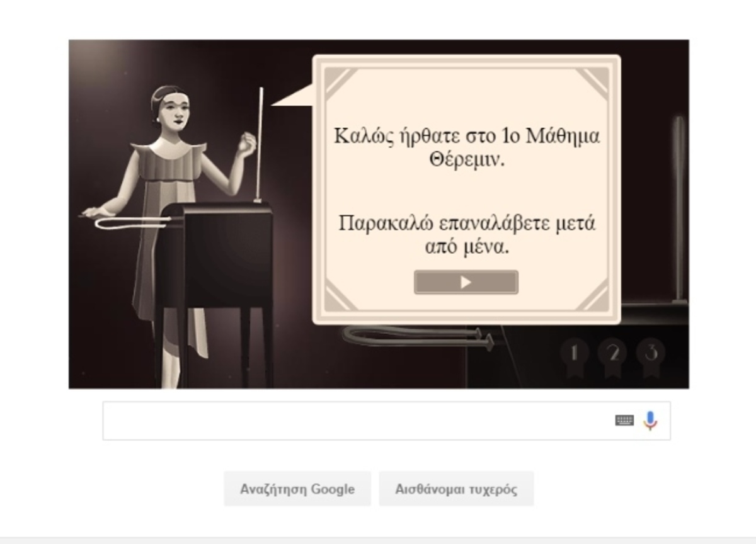Screen dimensions: 756x544
Task: Select lesson badge number 2
Action: tap(612, 356)
